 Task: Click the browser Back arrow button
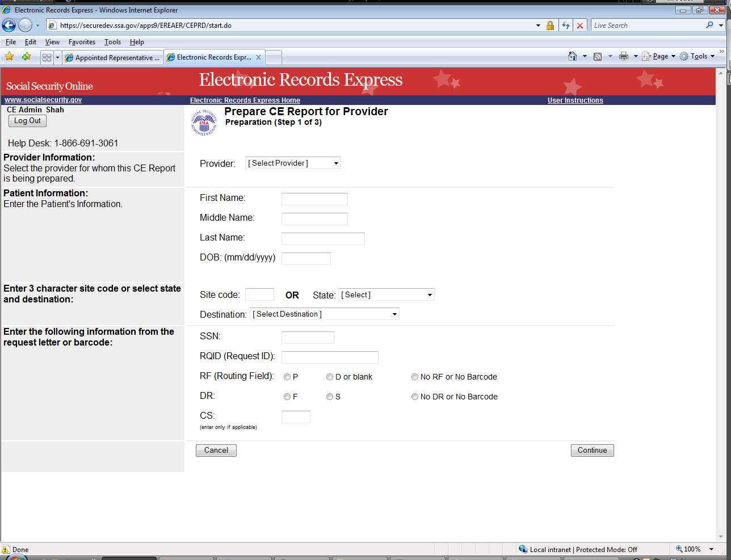(x=9, y=25)
